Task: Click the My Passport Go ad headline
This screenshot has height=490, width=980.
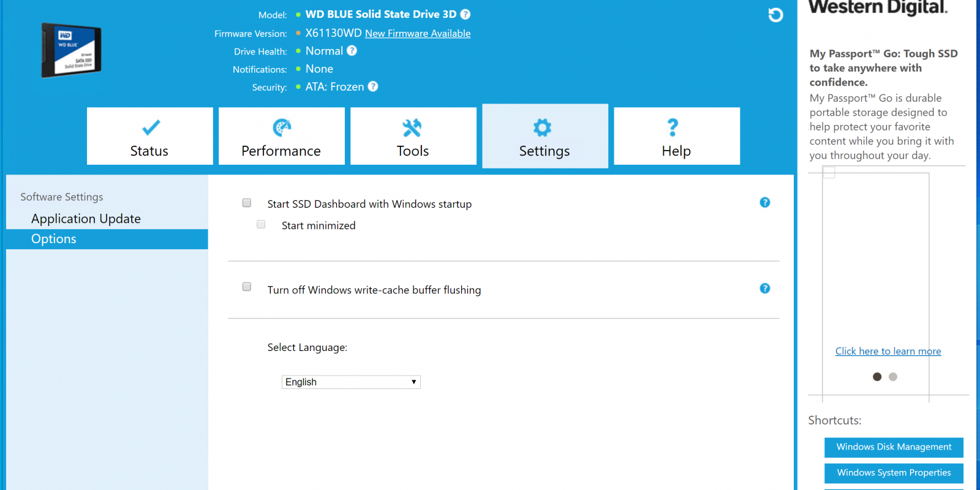Action: (x=883, y=67)
